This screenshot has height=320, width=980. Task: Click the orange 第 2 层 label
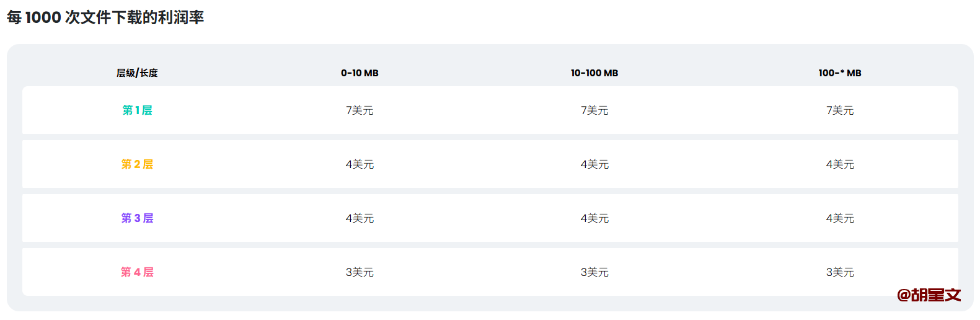(137, 164)
